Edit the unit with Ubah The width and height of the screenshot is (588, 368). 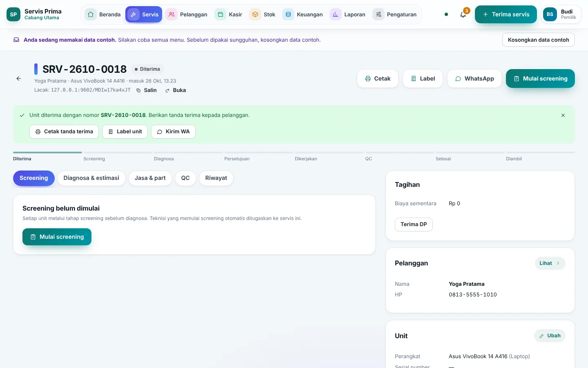(x=550, y=336)
